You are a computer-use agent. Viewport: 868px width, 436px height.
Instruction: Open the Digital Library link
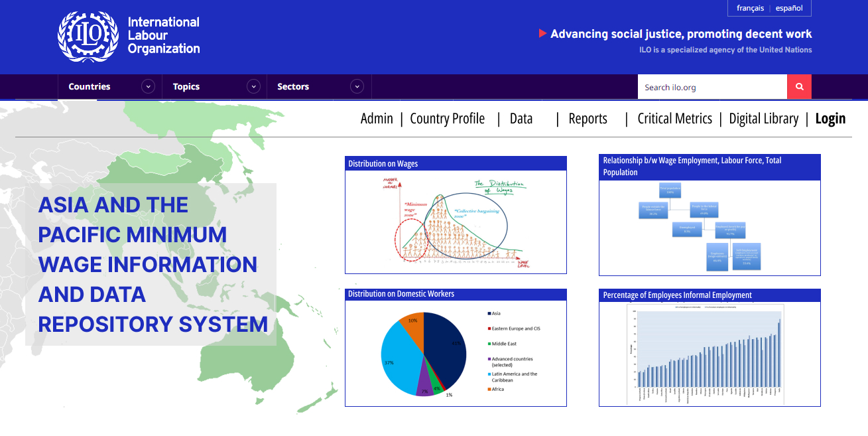tap(763, 119)
